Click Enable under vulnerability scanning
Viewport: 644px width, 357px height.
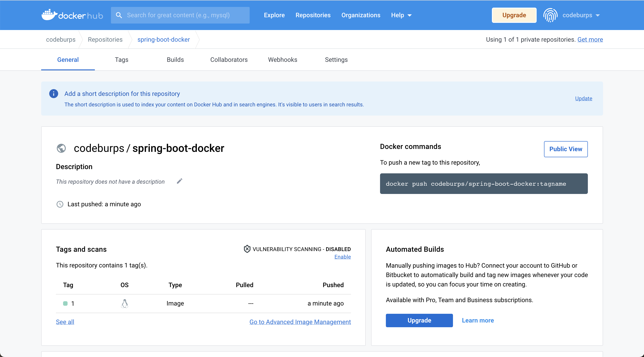pos(342,257)
